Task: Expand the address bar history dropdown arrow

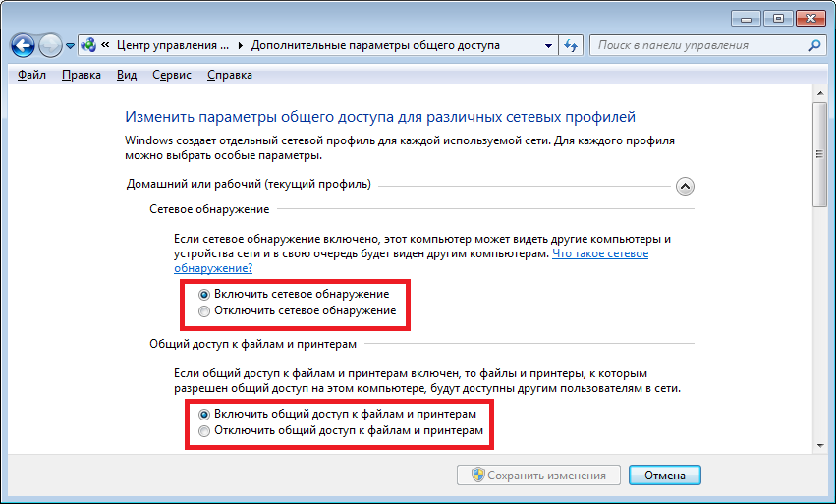Action: (x=548, y=45)
